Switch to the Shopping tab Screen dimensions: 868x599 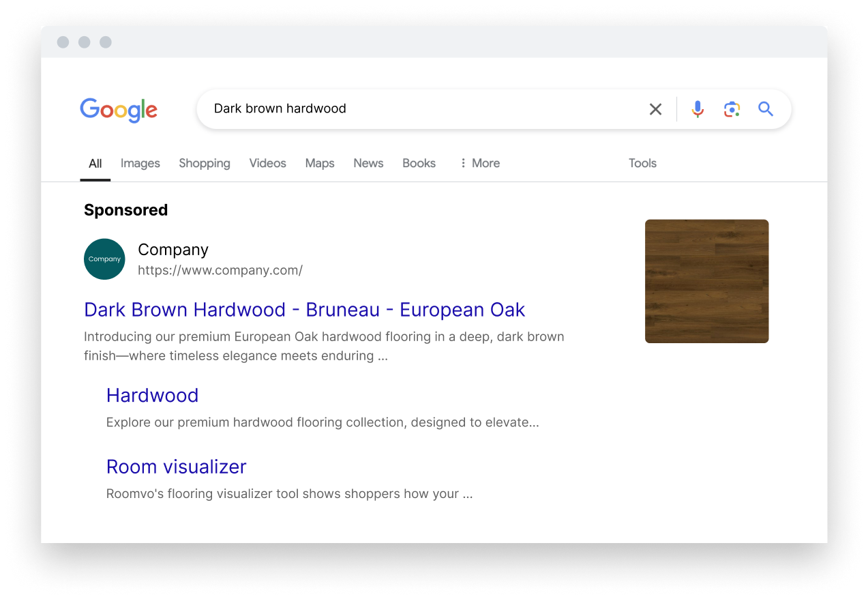(205, 164)
